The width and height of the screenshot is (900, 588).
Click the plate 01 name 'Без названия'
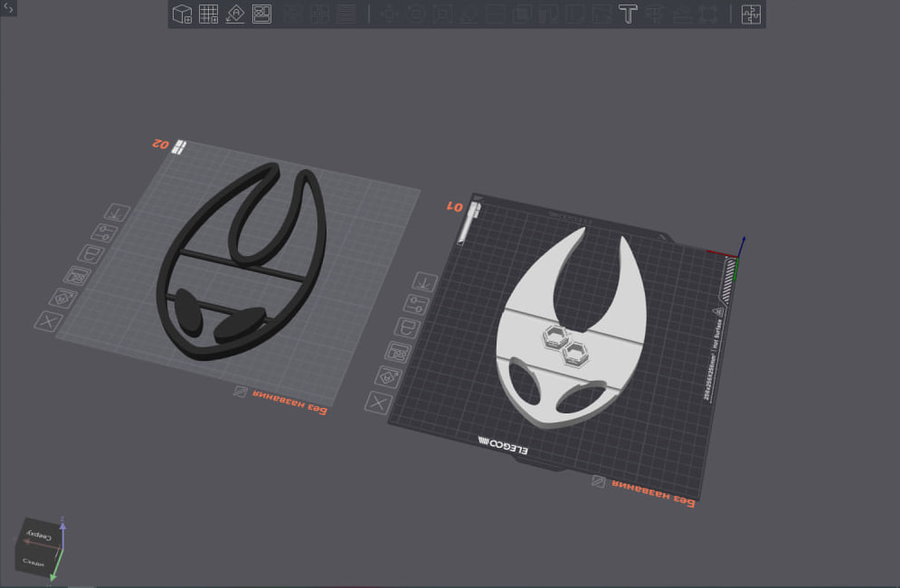653,493
